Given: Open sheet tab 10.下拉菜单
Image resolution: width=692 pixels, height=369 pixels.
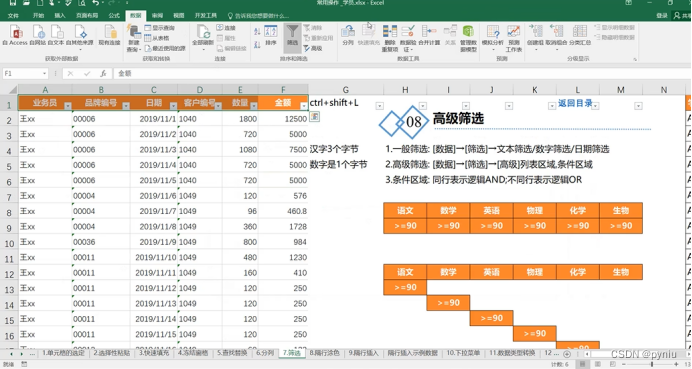Looking at the screenshot, I should tap(463, 353).
